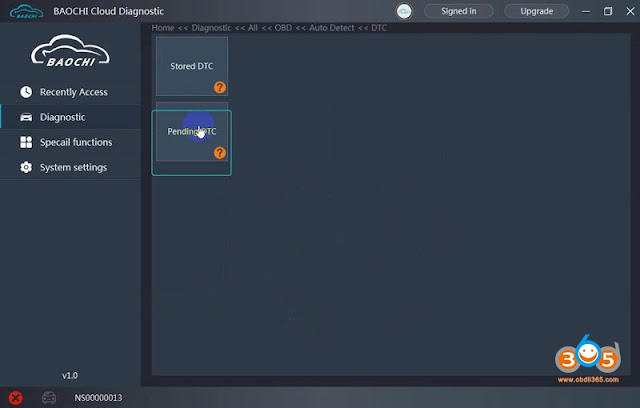Open Recently Access in sidebar

click(70, 92)
